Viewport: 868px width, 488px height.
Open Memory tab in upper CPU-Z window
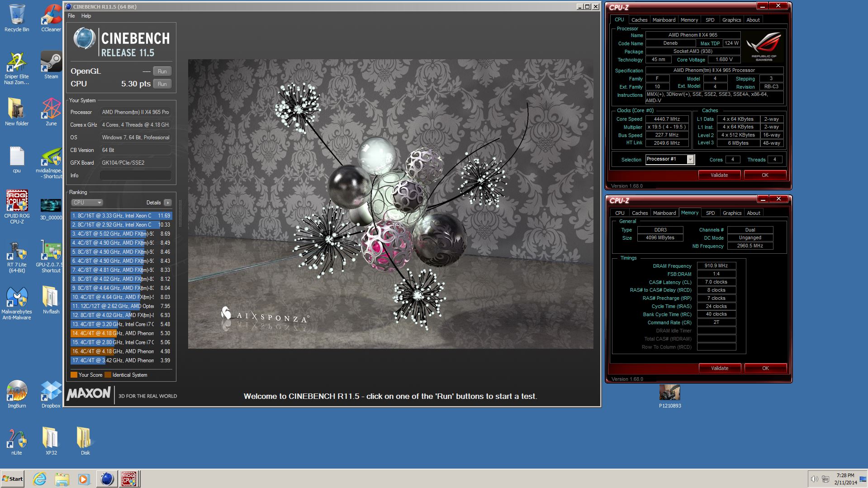point(689,20)
